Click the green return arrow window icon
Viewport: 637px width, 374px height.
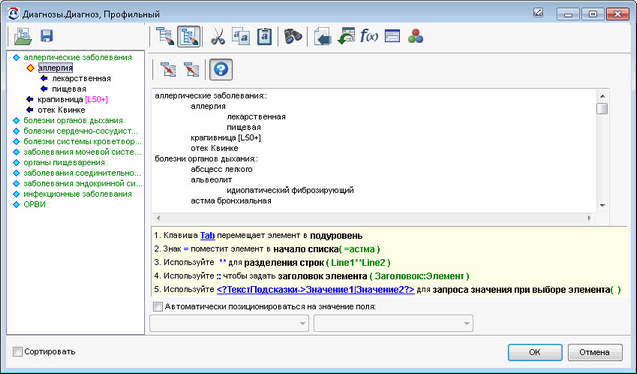point(346,37)
